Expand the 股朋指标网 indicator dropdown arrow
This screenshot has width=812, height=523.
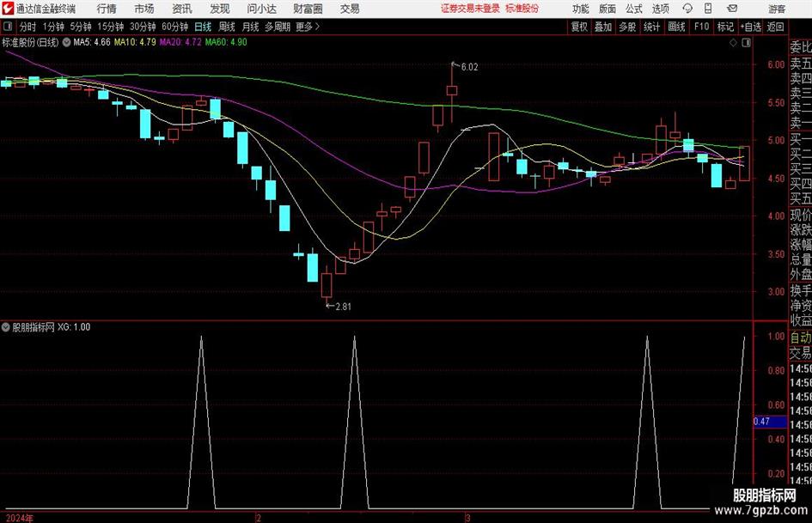click(x=6, y=327)
